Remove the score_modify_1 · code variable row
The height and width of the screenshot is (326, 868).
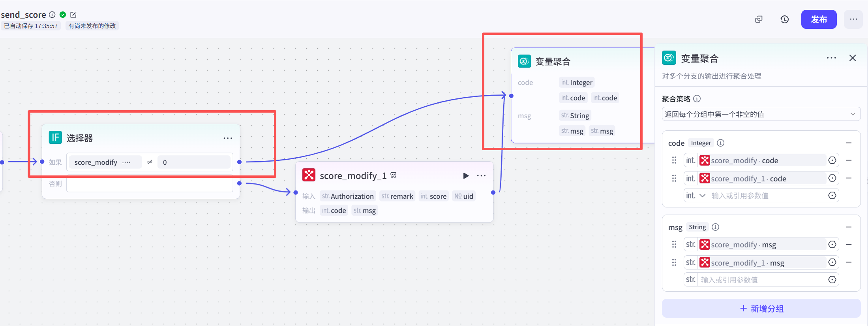tap(849, 178)
